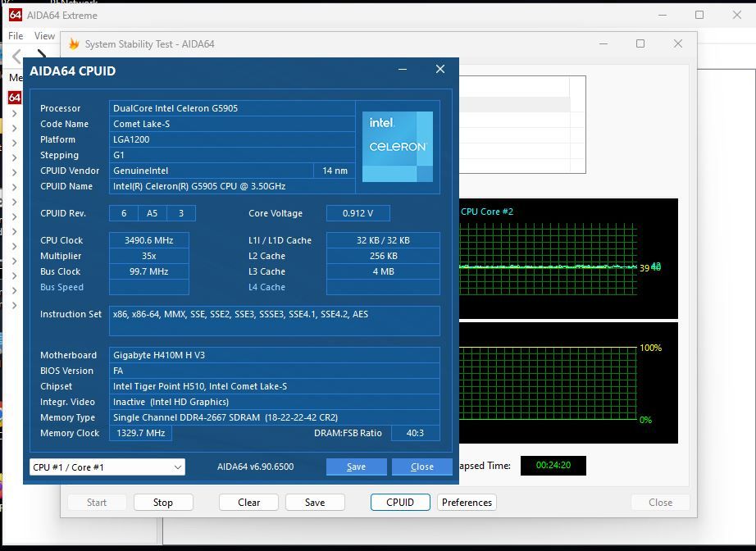Image resolution: width=756 pixels, height=551 pixels.
Task: Open Preferences in System Stability Test
Action: [x=467, y=503]
